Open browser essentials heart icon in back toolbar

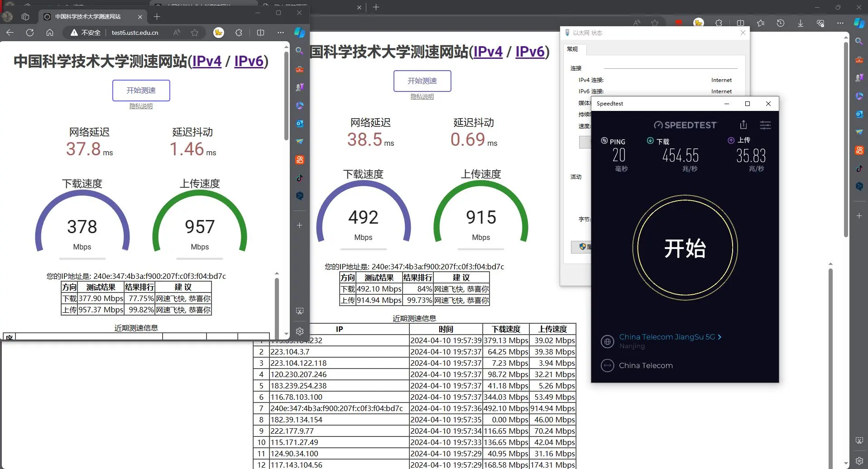pyautogui.click(x=820, y=23)
